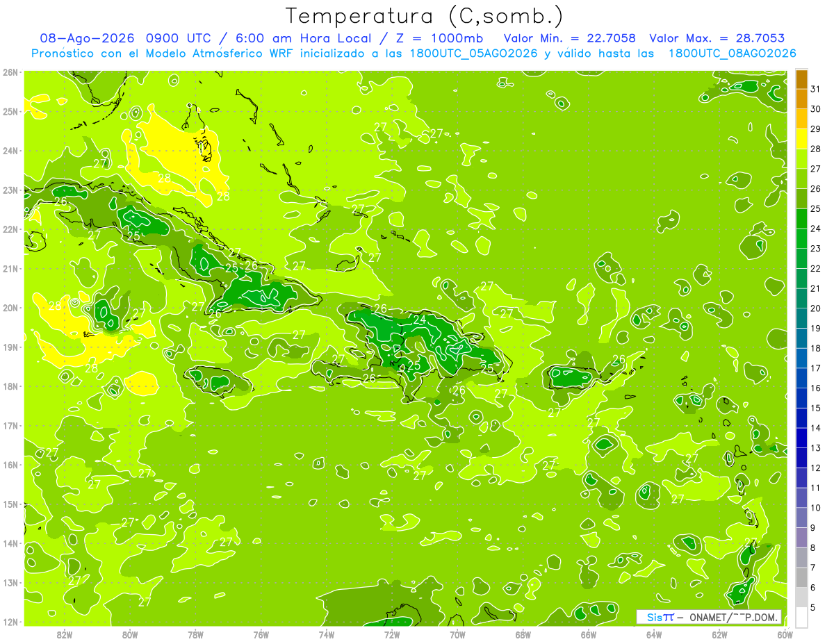
Task: Click the latitude axis label '12N'
Action: pos(10,622)
